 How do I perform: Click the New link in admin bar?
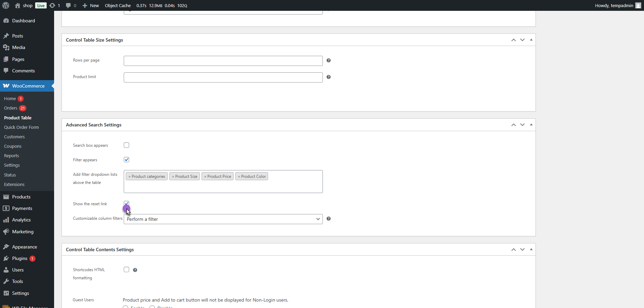click(91, 5)
